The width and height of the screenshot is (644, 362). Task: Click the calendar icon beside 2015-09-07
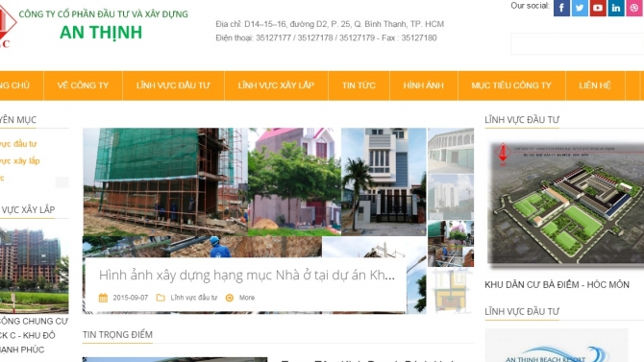[x=103, y=298]
